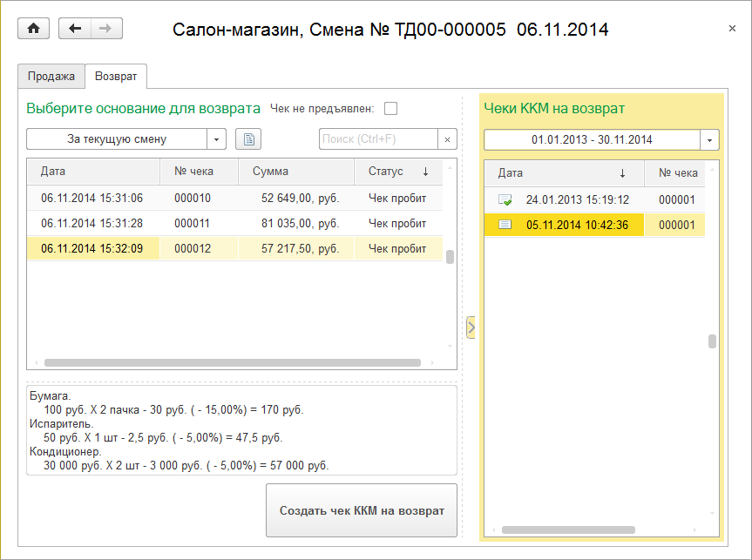Image resolution: width=752 pixels, height=560 pixels.
Task: Toggle the 'Чек не предъявлен' checkbox
Action: pos(391,109)
